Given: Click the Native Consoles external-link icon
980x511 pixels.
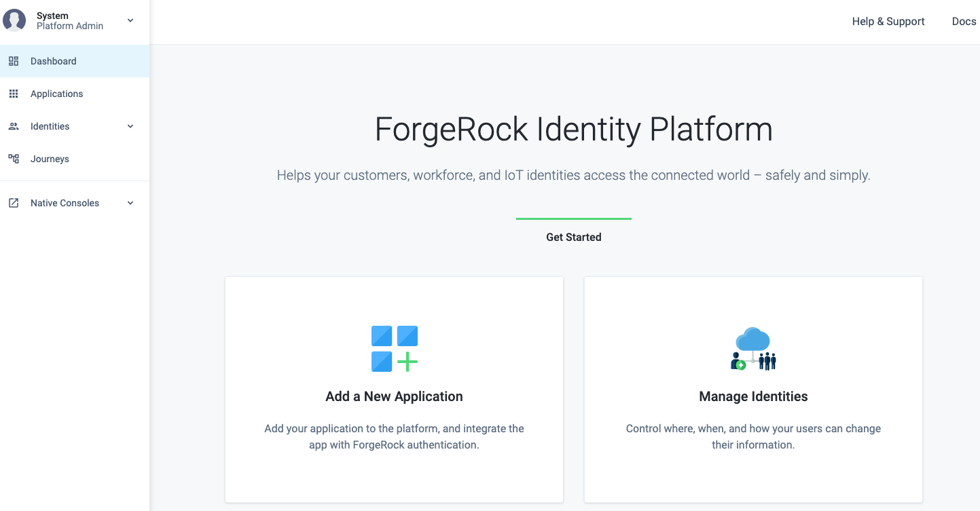Looking at the screenshot, I should pos(14,203).
